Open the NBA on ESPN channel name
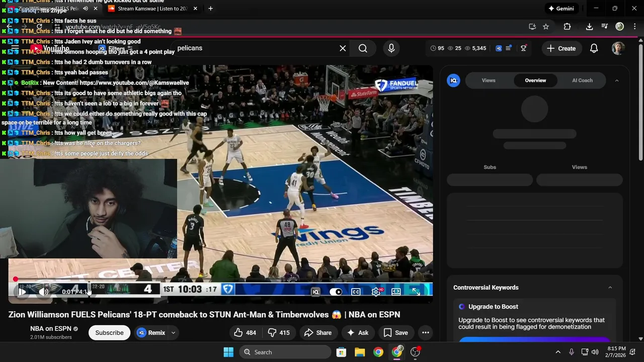Viewport: 644px width, 362px height. tap(50, 329)
